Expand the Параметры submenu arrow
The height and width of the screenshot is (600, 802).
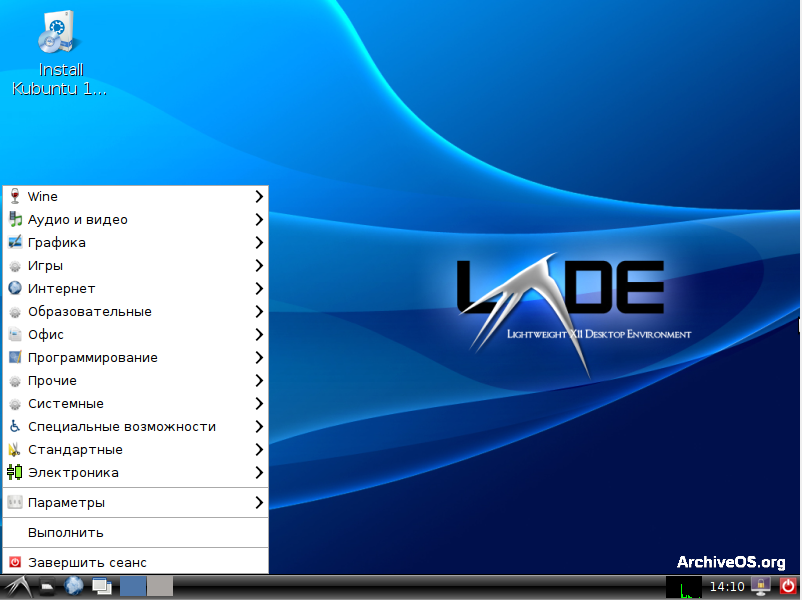coord(259,503)
